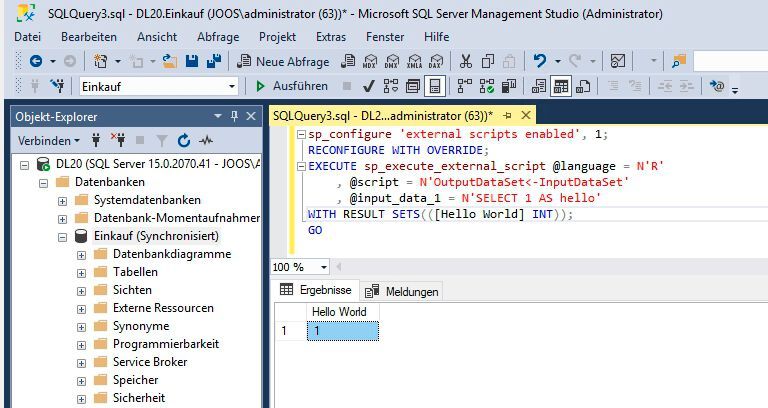Open Undo history dropdown arrow

(557, 61)
